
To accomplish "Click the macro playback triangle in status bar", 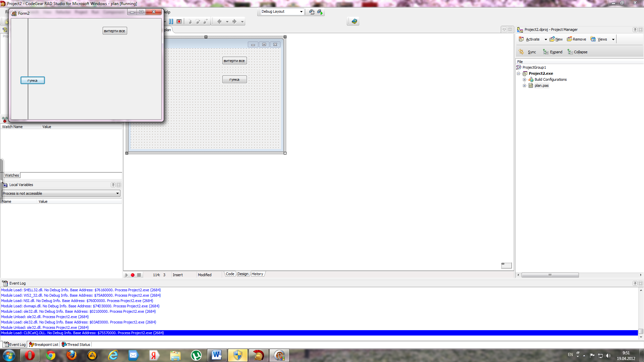I will [126, 275].
